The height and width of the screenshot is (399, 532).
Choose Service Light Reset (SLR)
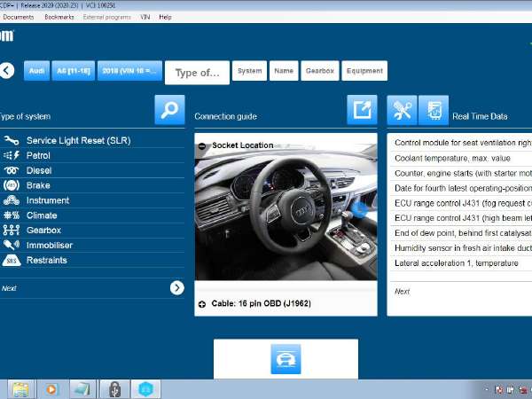[78, 141]
